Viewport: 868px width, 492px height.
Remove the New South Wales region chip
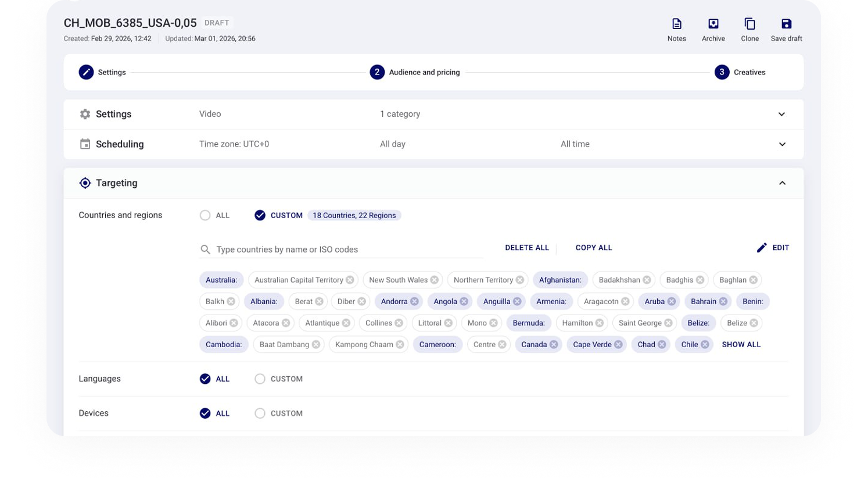pyautogui.click(x=434, y=280)
